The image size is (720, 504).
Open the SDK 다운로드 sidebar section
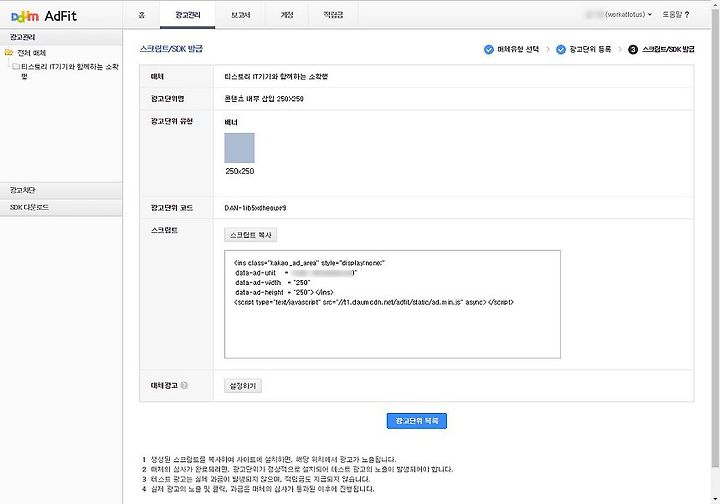pyautogui.click(x=61, y=207)
